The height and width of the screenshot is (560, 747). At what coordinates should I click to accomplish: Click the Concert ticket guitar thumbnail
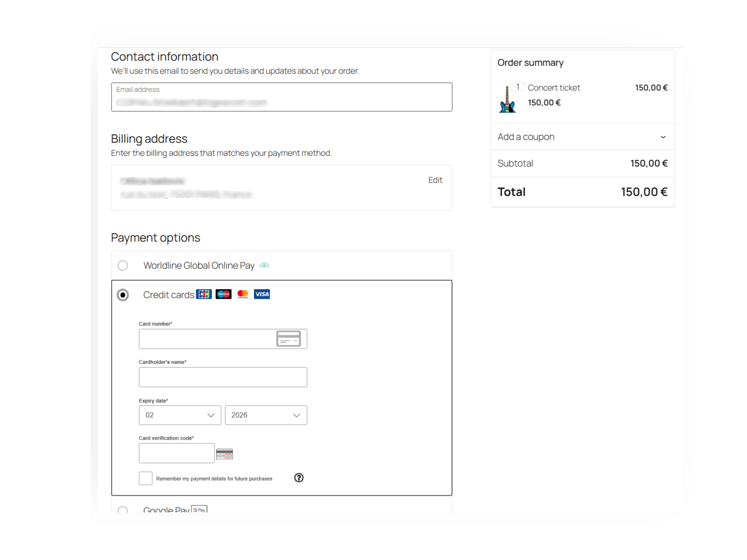[x=507, y=100]
